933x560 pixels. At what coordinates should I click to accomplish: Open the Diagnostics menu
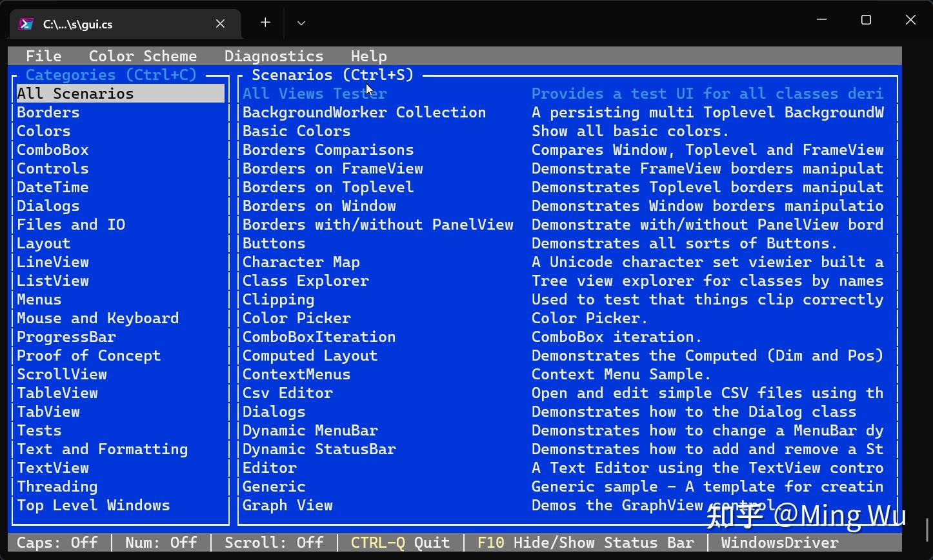point(274,56)
